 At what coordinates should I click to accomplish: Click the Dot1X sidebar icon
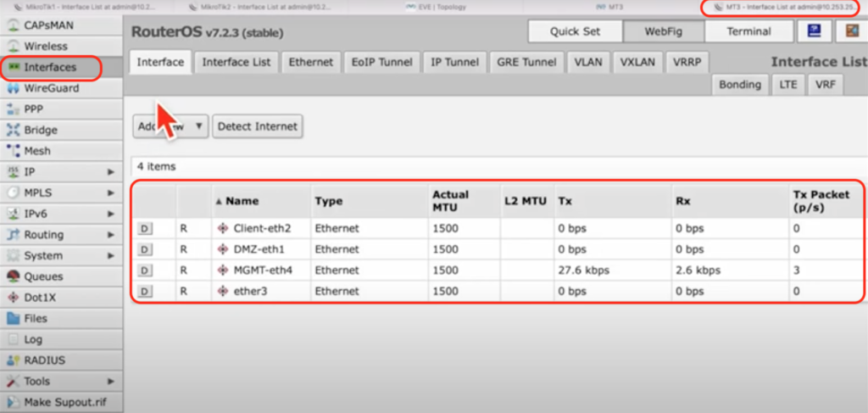coord(13,298)
